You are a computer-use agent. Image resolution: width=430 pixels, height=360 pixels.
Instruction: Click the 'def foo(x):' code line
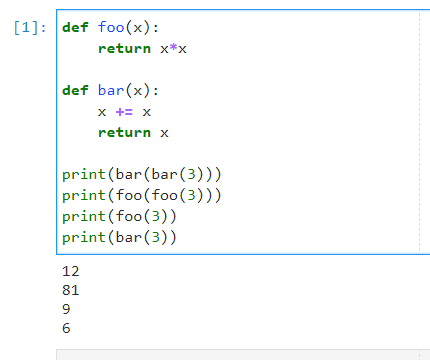pos(110,27)
